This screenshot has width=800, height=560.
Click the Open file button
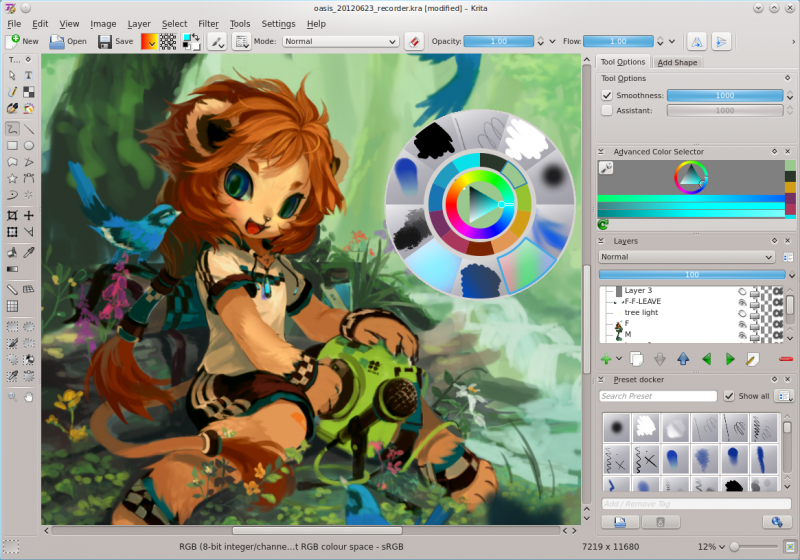pos(68,41)
